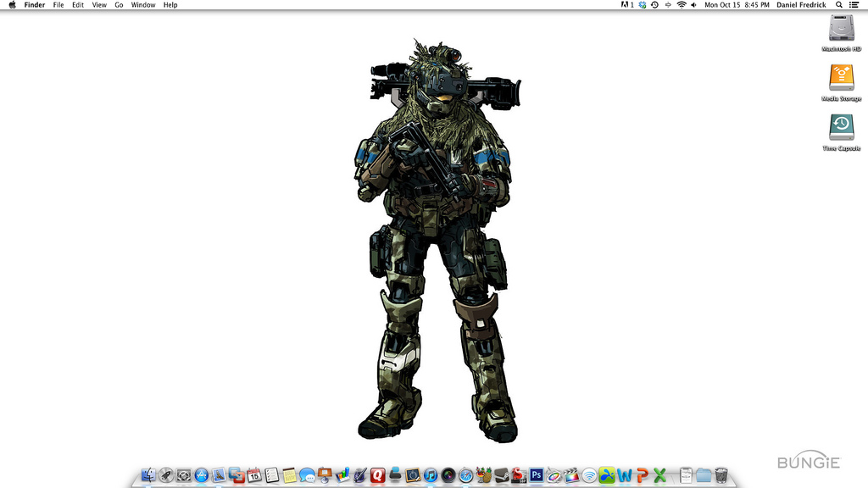Click the sync arrows status icon

pos(668,5)
